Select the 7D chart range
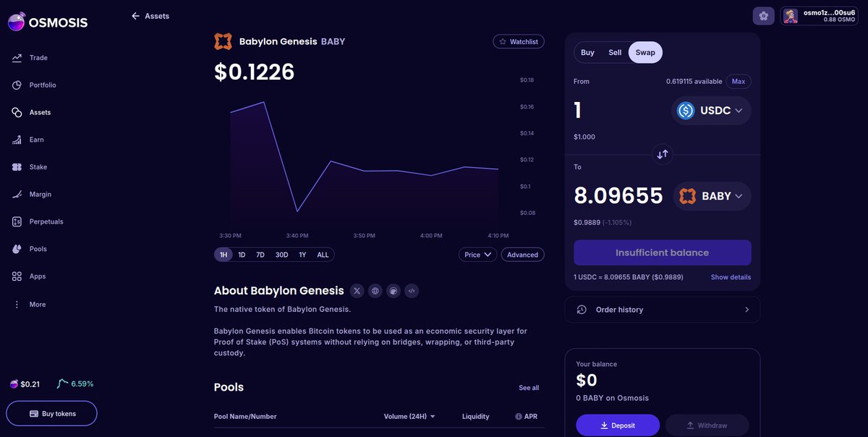This screenshot has height=437, width=868. 260,255
